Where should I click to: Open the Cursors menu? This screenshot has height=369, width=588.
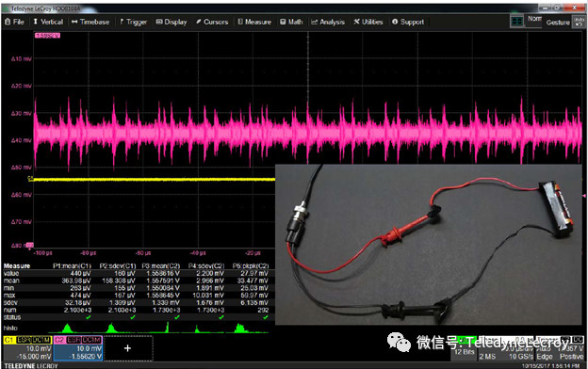[212, 22]
